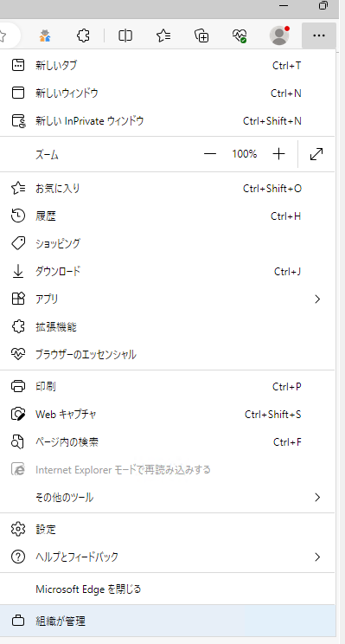Toggle Split screen toolbar icon

click(125, 35)
